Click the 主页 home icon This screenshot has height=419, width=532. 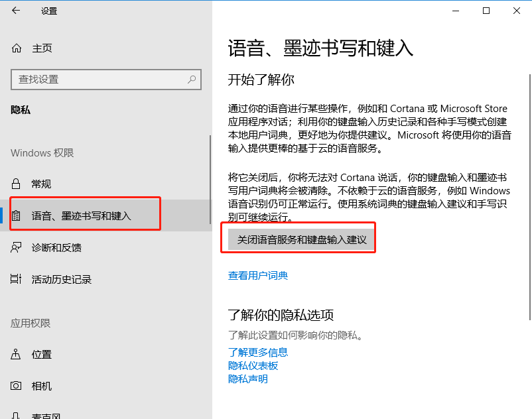click(x=17, y=48)
